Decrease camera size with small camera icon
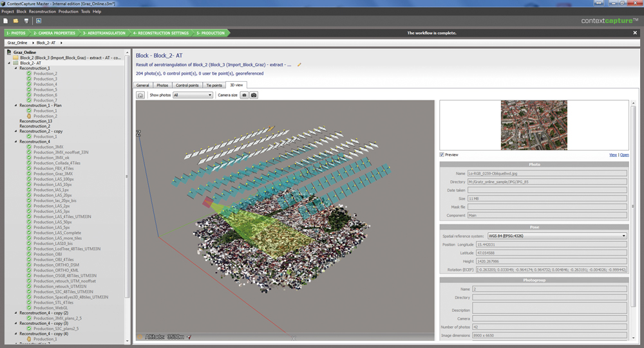 coord(244,95)
